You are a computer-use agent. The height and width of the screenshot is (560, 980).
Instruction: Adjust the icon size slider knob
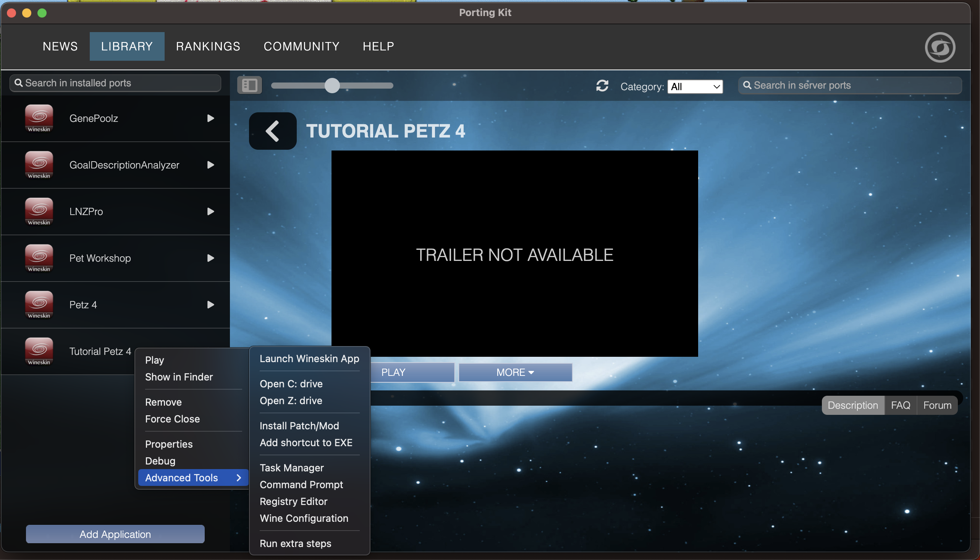point(332,86)
